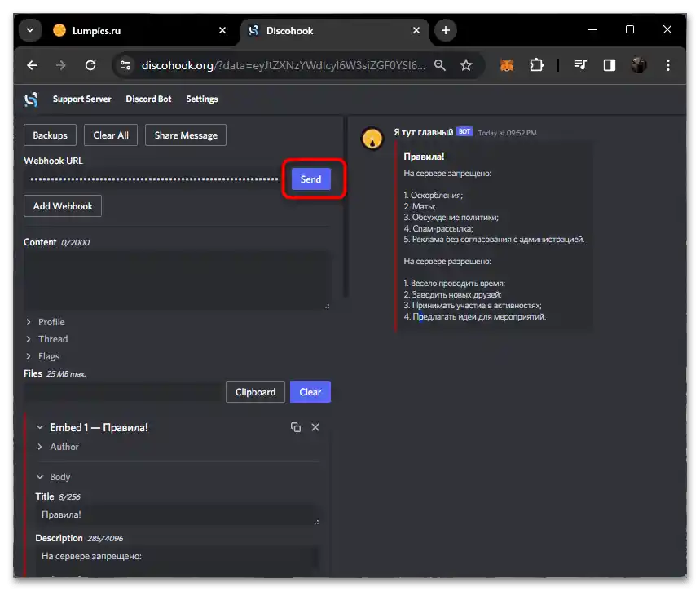Expand the Flags section
The height and width of the screenshot is (591, 700).
(x=43, y=356)
